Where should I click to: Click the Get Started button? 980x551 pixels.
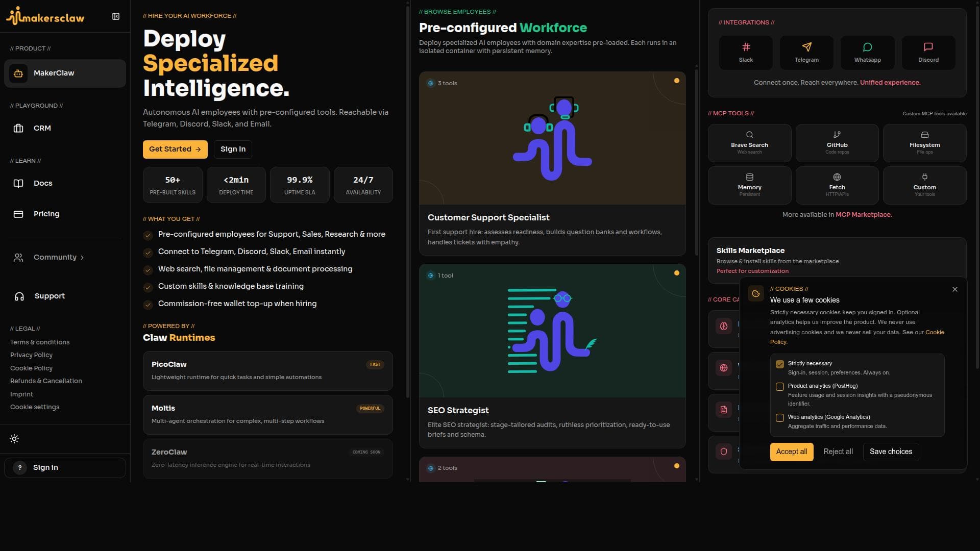pyautogui.click(x=175, y=149)
